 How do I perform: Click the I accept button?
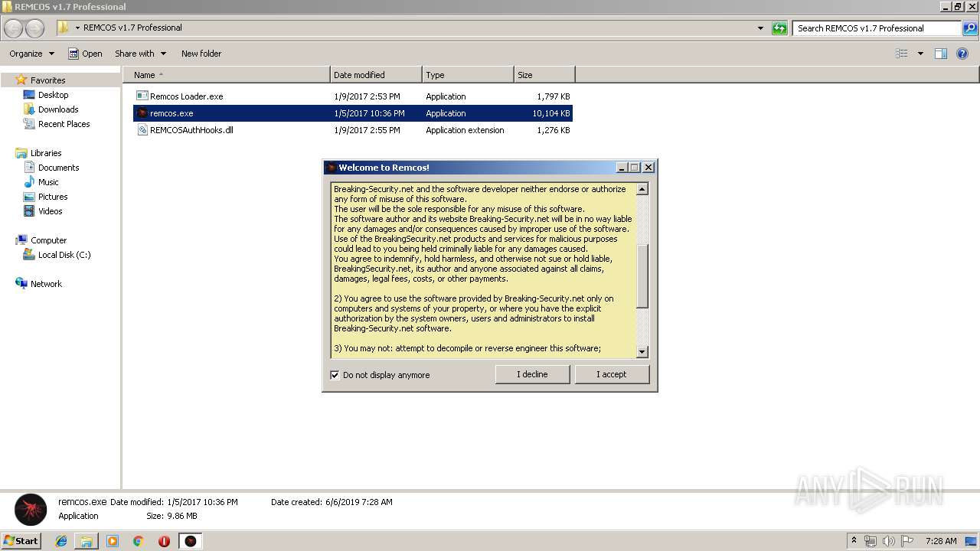point(611,374)
